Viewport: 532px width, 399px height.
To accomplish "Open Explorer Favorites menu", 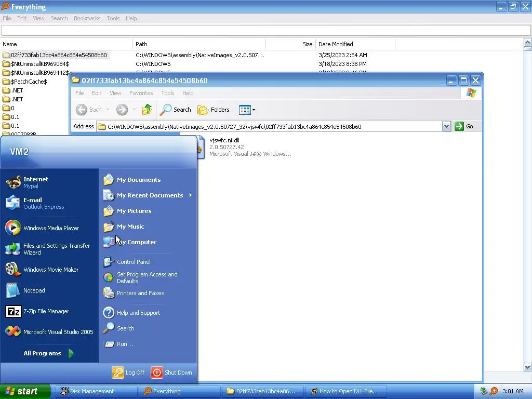I will click(x=141, y=93).
